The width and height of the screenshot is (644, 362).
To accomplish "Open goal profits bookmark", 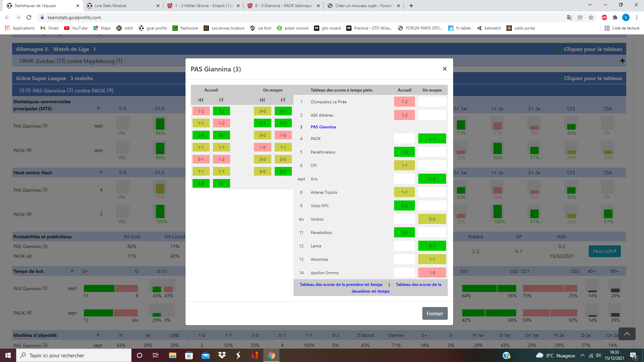I will pyautogui.click(x=153, y=28).
